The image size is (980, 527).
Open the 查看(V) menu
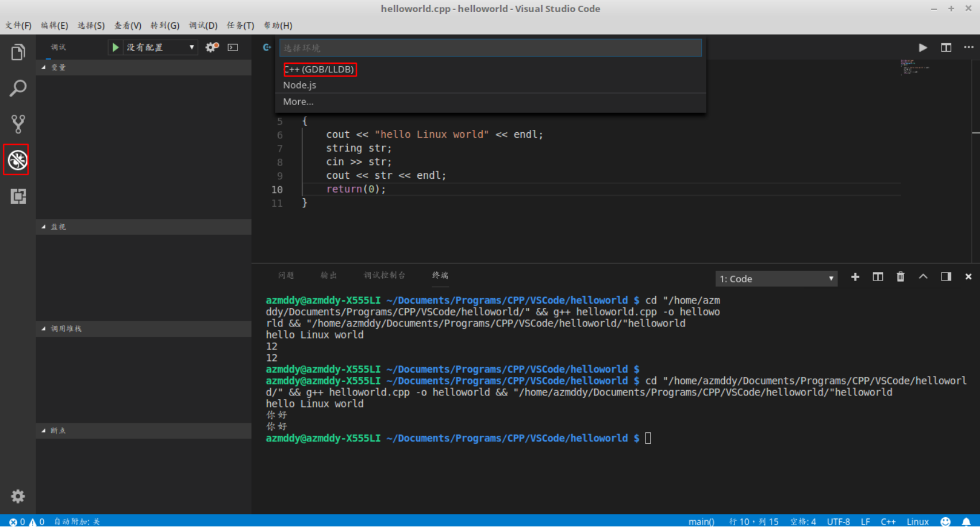pyautogui.click(x=128, y=25)
